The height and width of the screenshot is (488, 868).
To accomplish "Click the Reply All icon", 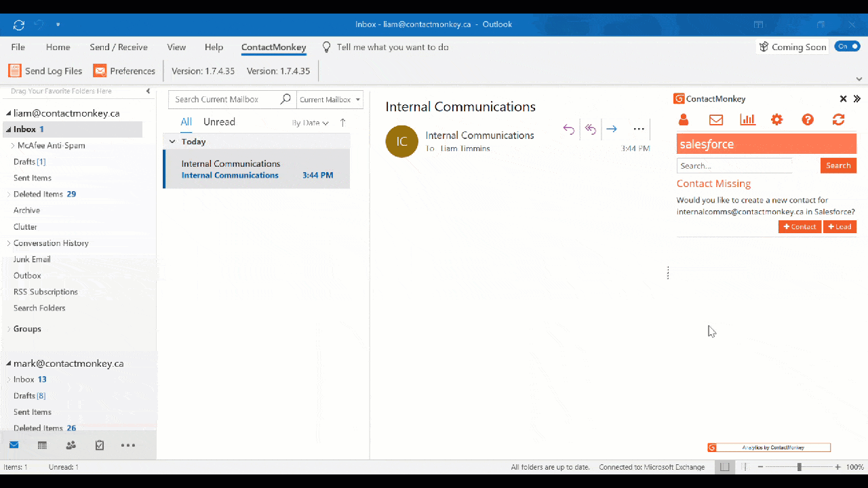I will [x=591, y=129].
